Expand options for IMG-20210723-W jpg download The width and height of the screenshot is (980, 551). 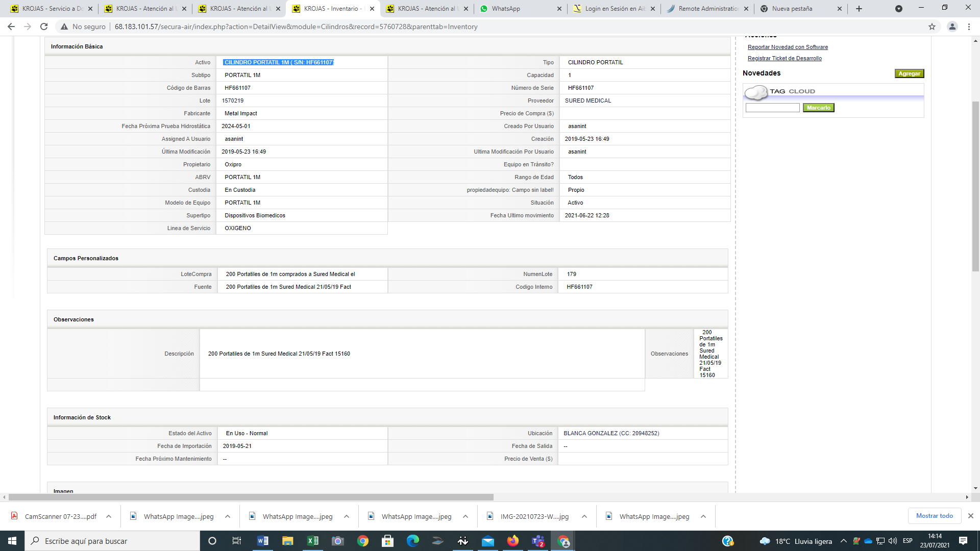(584, 516)
